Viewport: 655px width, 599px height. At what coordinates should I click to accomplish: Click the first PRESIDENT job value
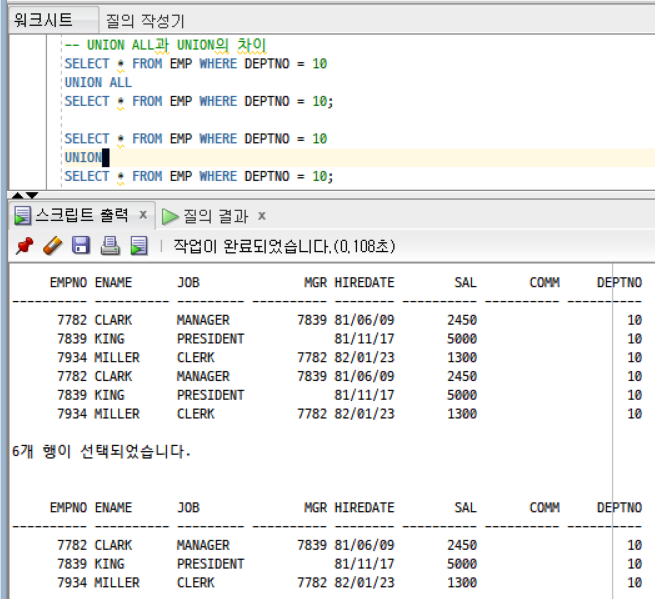point(211,339)
